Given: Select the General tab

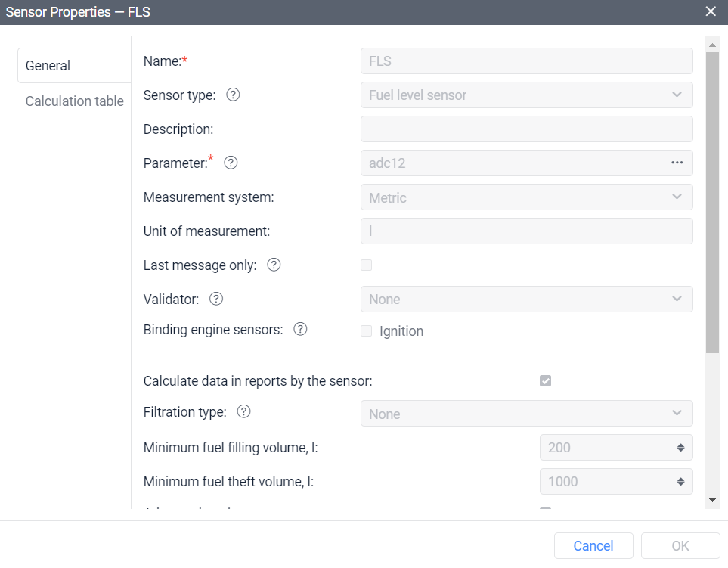Looking at the screenshot, I should (x=47, y=65).
